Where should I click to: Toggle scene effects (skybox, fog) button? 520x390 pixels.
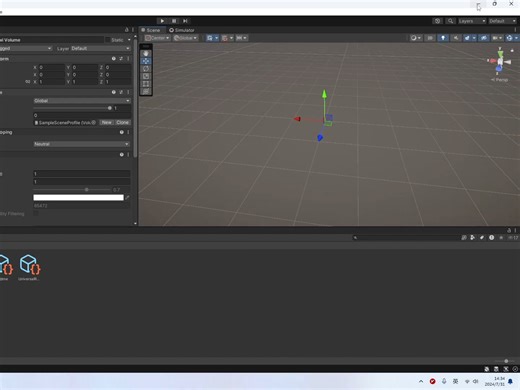pyautogui.click(x=467, y=38)
